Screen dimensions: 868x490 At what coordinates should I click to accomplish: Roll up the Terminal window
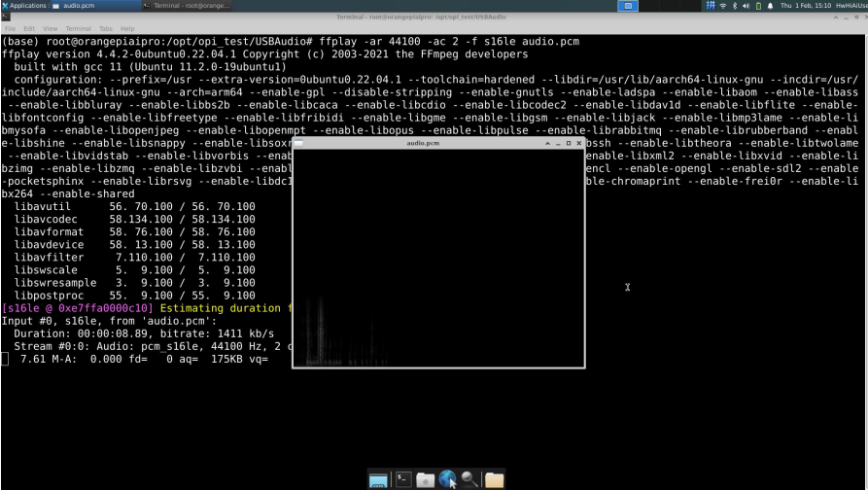[x=835, y=17]
